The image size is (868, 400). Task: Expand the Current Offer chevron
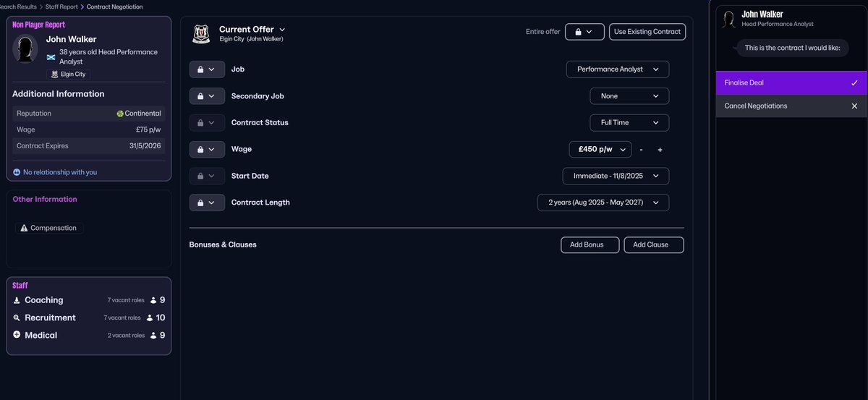282,30
